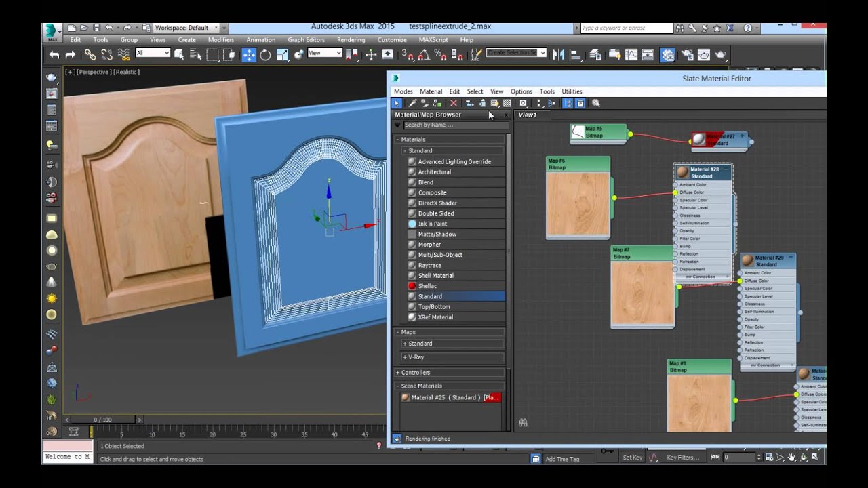Open the Utilities menu in Slate editor
The image size is (868, 488).
(x=572, y=91)
